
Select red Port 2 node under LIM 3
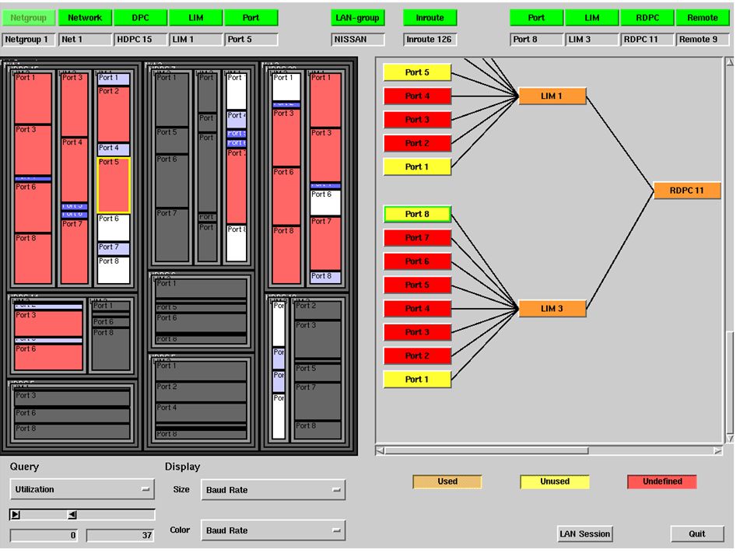tap(417, 355)
